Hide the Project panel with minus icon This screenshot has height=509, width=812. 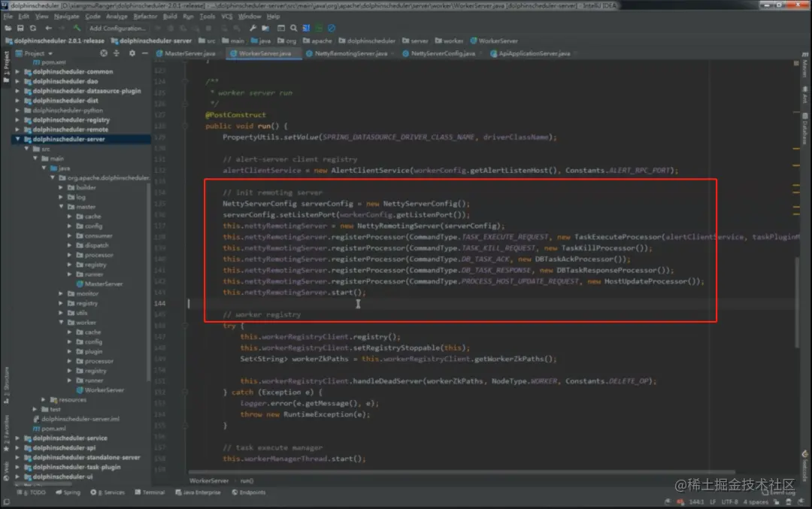point(144,53)
